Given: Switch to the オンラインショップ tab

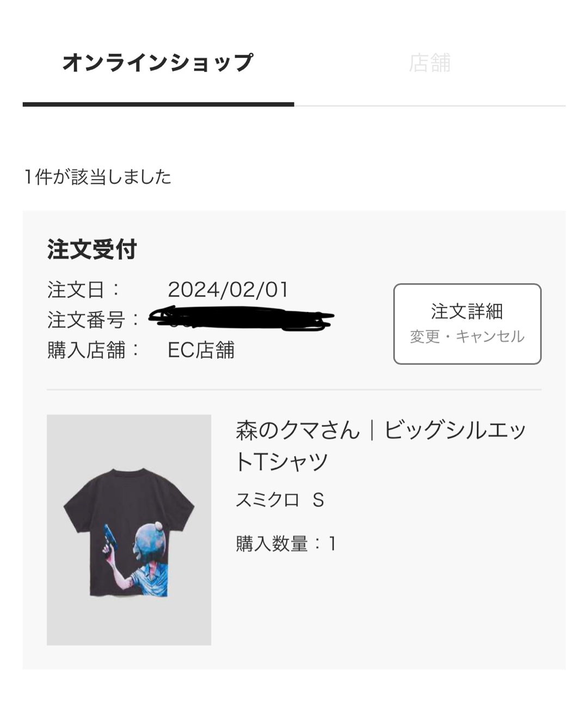Looking at the screenshot, I should 158,63.
